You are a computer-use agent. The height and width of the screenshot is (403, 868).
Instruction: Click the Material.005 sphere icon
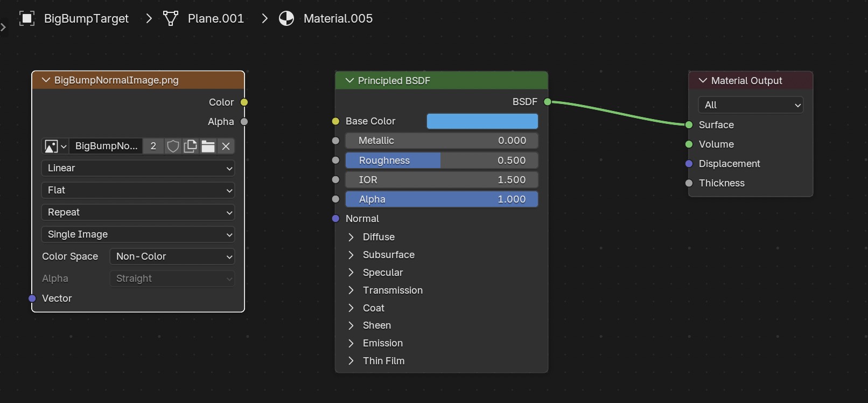coord(286,18)
